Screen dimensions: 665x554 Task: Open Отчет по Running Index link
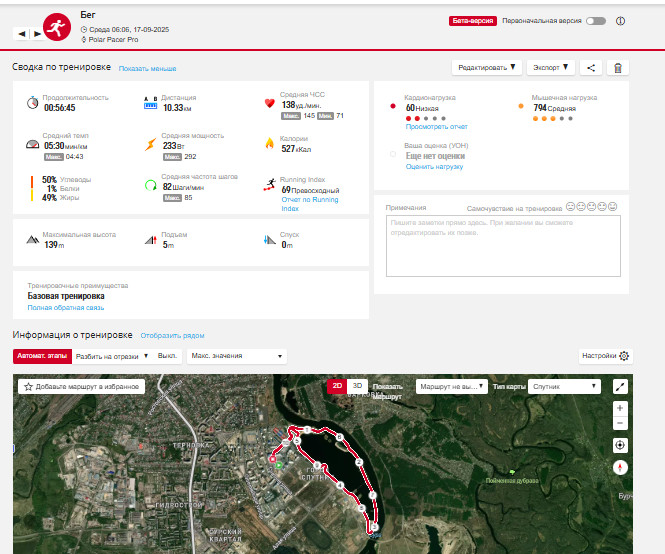pyautogui.click(x=310, y=204)
